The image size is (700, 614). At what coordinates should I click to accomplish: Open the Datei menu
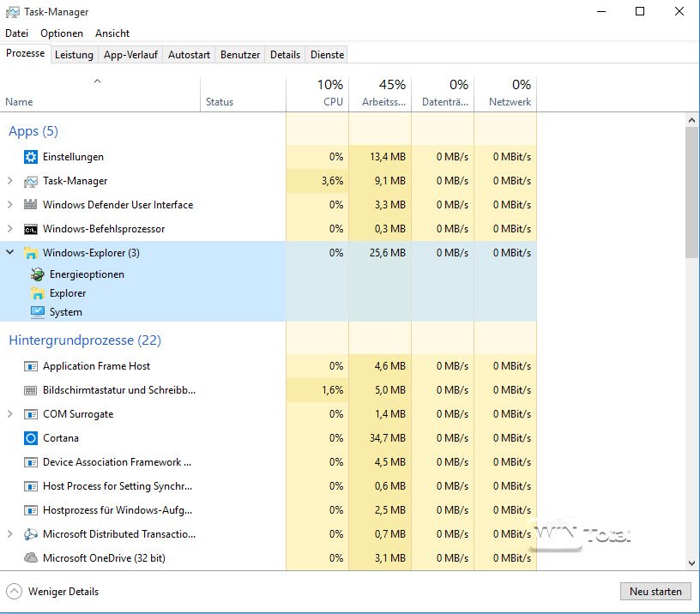(16, 33)
